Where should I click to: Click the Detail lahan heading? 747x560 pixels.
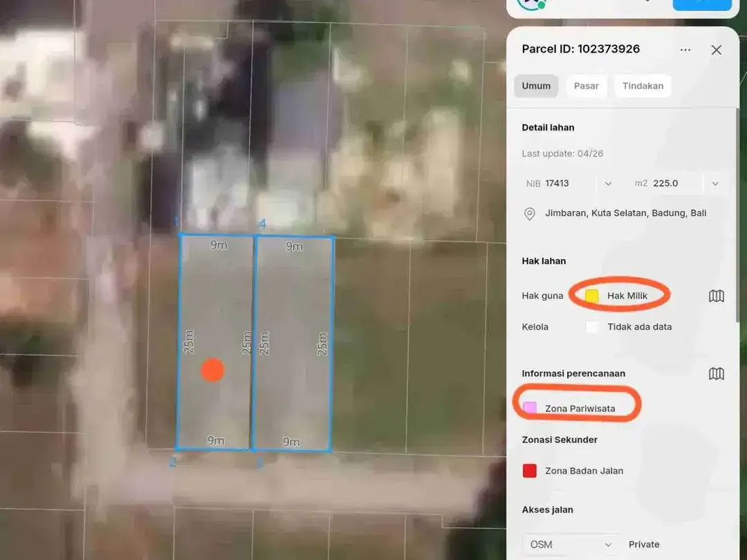(548, 128)
